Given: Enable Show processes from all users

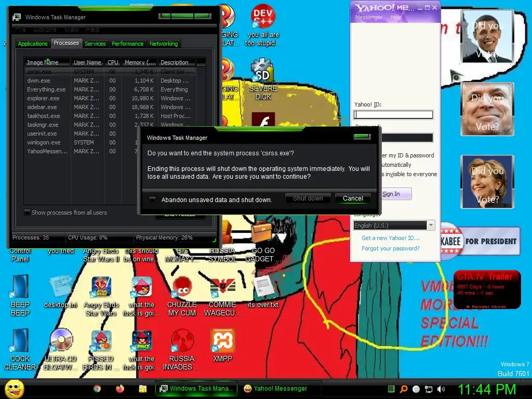Looking at the screenshot, I should 27,212.
